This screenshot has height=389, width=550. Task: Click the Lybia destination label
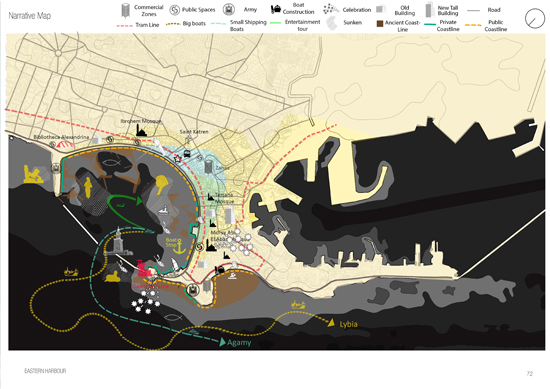(348, 324)
